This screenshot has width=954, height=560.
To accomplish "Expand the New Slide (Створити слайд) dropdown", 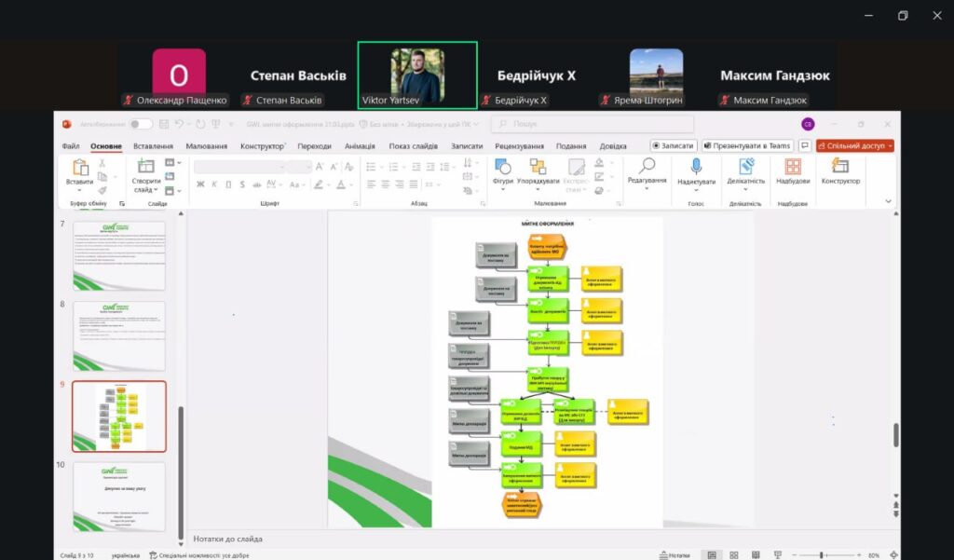I will click(x=146, y=189).
